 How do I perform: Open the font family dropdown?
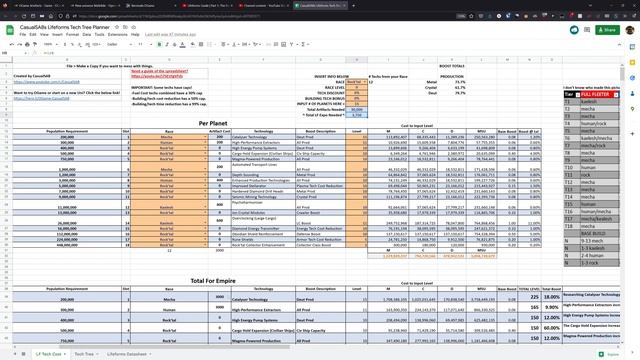pos(119,44)
